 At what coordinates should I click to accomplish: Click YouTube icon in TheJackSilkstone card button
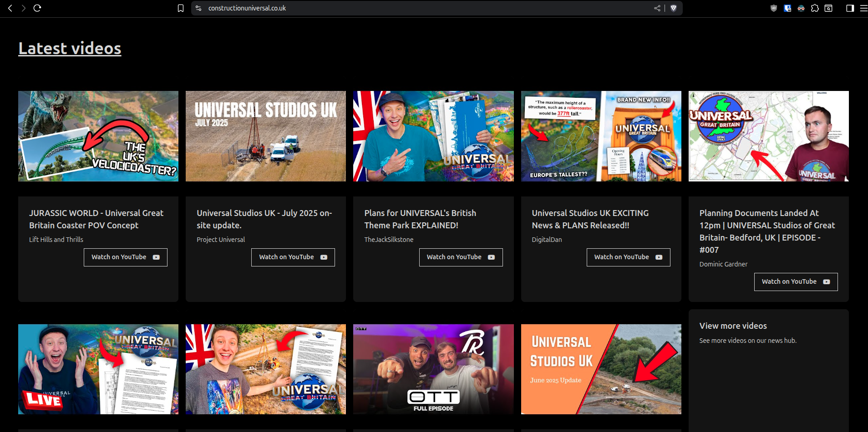491,257
